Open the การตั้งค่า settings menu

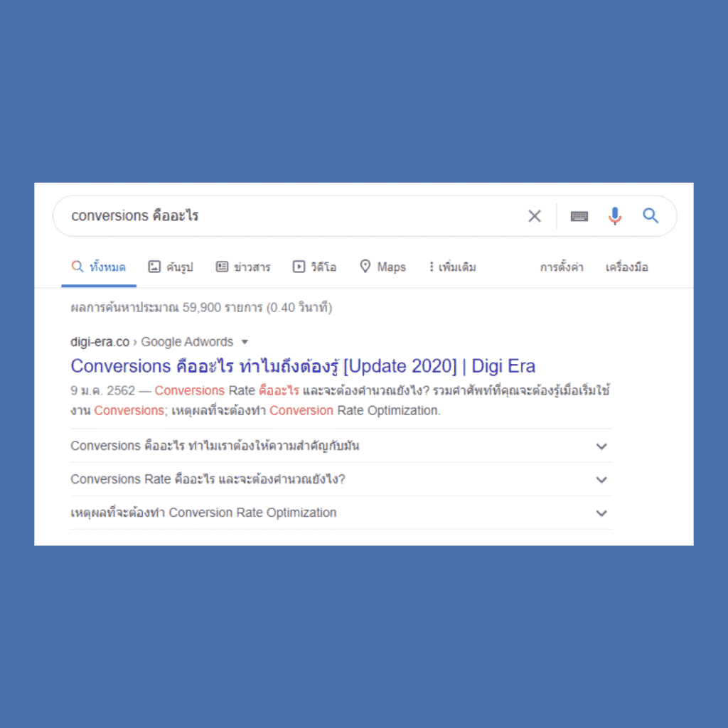(x=561, y=267)
